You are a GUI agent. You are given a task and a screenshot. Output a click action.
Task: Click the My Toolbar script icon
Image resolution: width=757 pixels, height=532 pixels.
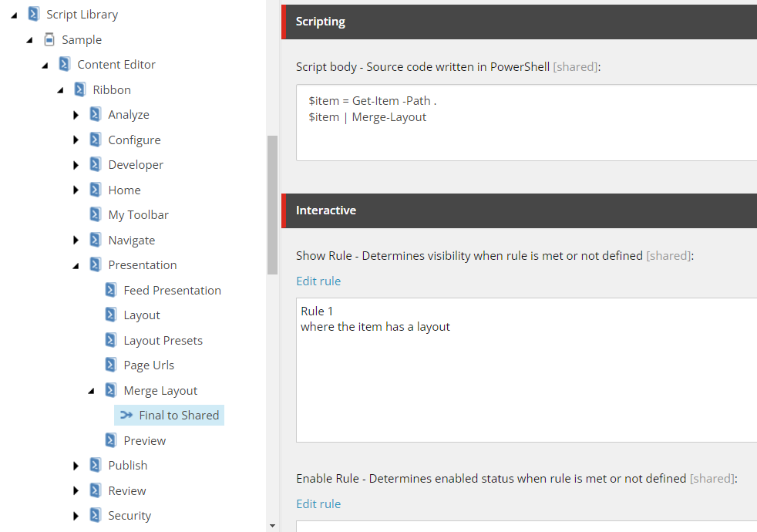pos(95,214)
